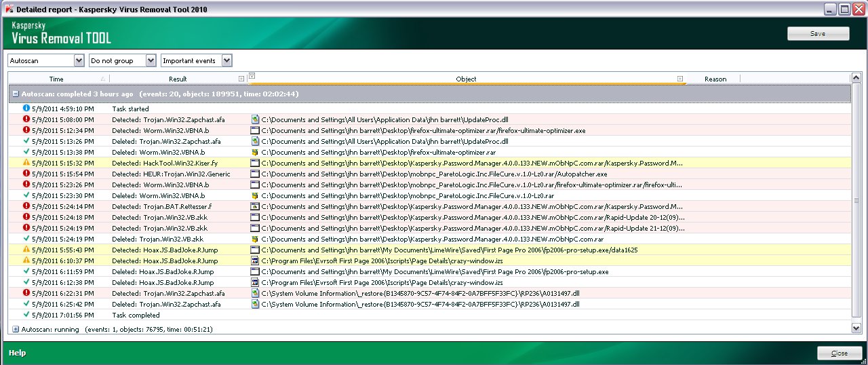This screenshot has width=868, height=365.
Task: Expand the Result column plus icon
Action: point(241,79)
